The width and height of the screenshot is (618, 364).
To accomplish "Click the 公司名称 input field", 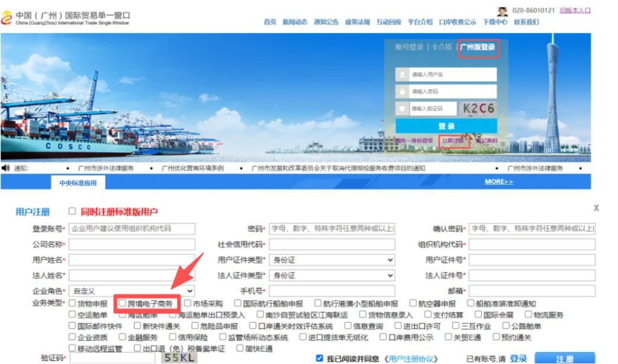I will tap(132, 244).
